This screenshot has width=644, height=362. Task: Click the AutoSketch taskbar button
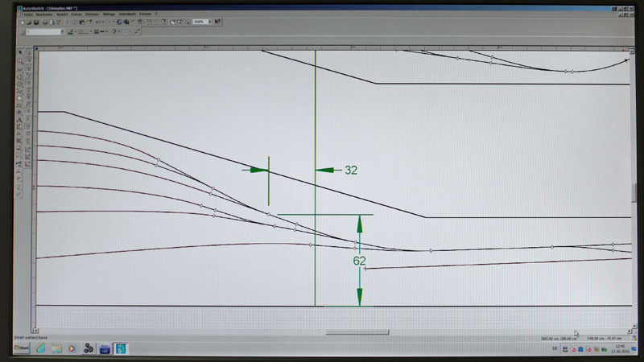121,348
